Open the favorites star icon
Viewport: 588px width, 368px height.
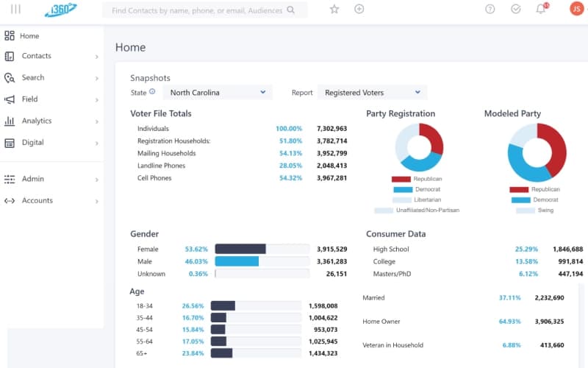334,10
